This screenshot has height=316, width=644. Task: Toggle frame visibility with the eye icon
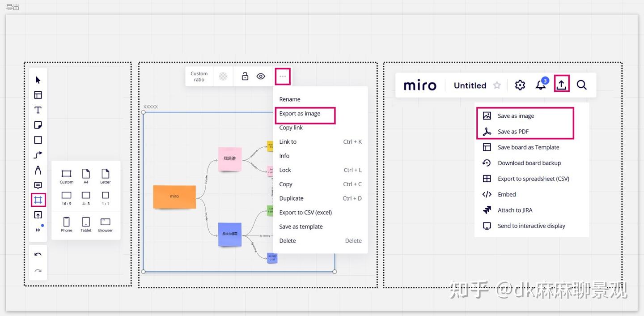[261, 76]
